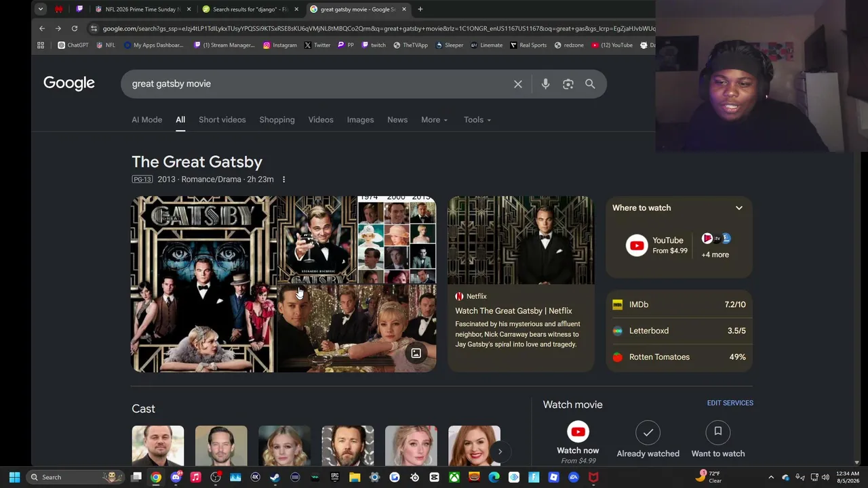Show hidden system tray icons
868x488 pixels.
coord(771,477)
